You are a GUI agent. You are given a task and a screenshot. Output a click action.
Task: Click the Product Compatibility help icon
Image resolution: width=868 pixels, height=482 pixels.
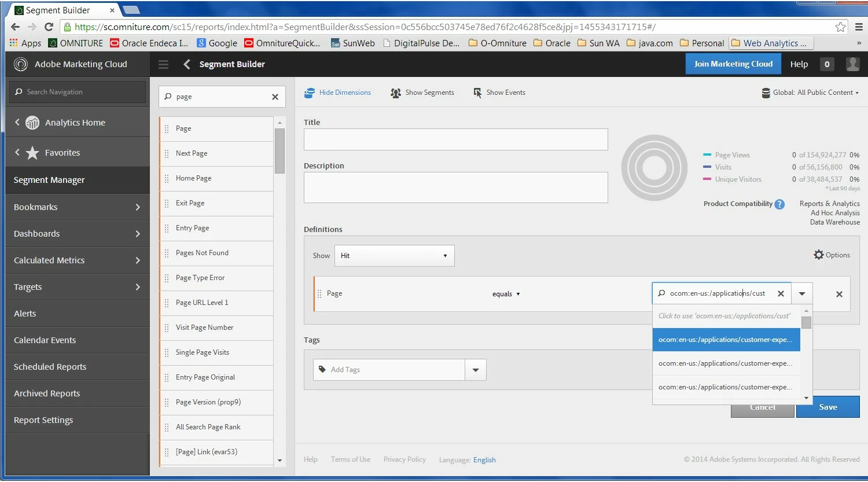[x=779, y=204]
